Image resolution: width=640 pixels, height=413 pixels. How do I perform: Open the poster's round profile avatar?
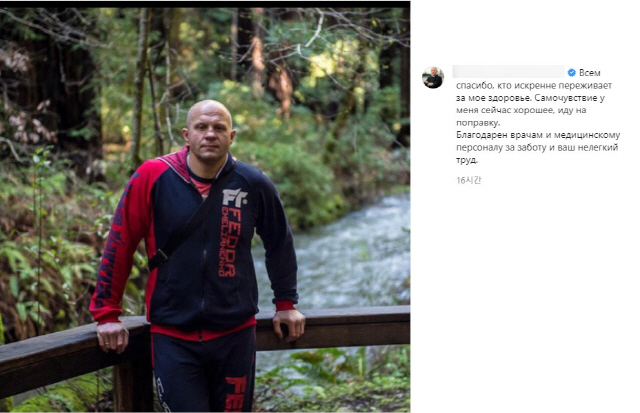point(433,78)
